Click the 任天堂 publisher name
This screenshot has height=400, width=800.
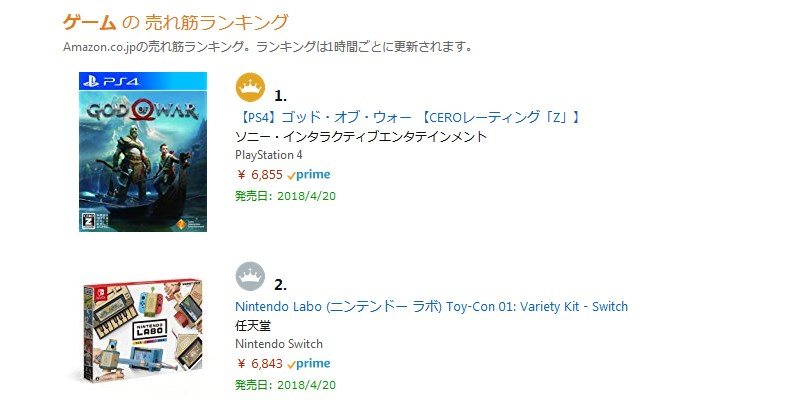tap(249, 326)
